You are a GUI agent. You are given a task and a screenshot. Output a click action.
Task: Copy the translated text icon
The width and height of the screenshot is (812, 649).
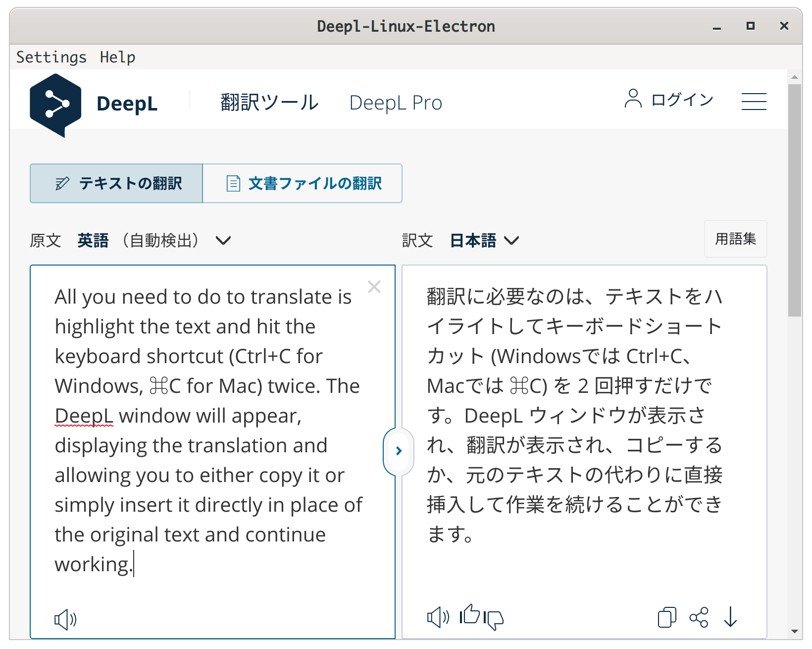[x=667, y=617]
